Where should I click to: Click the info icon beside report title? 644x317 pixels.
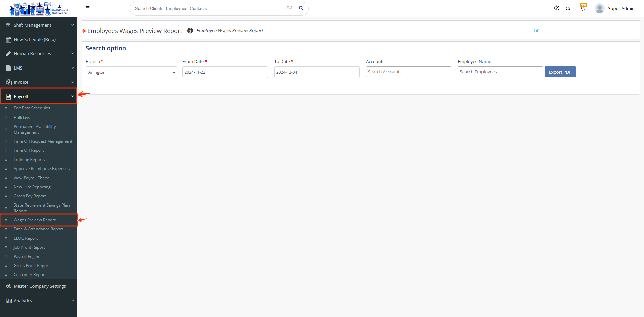click(x=190, y=31)
